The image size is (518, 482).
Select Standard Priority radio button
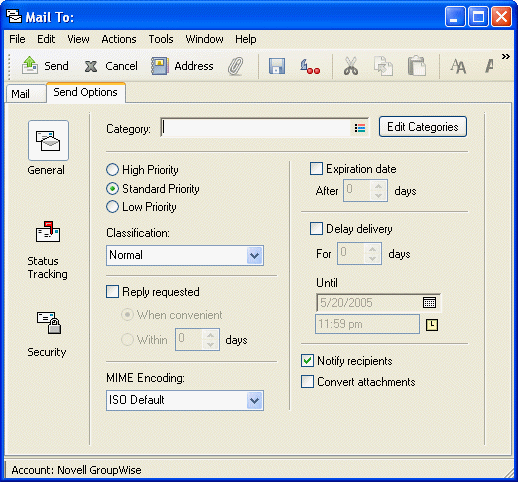pyautogui.click(x=112, y=189)
